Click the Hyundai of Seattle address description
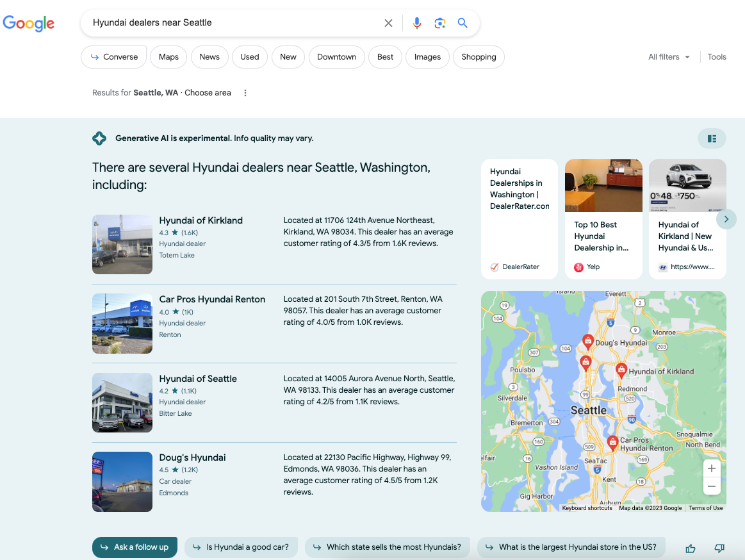 [369, 390]
